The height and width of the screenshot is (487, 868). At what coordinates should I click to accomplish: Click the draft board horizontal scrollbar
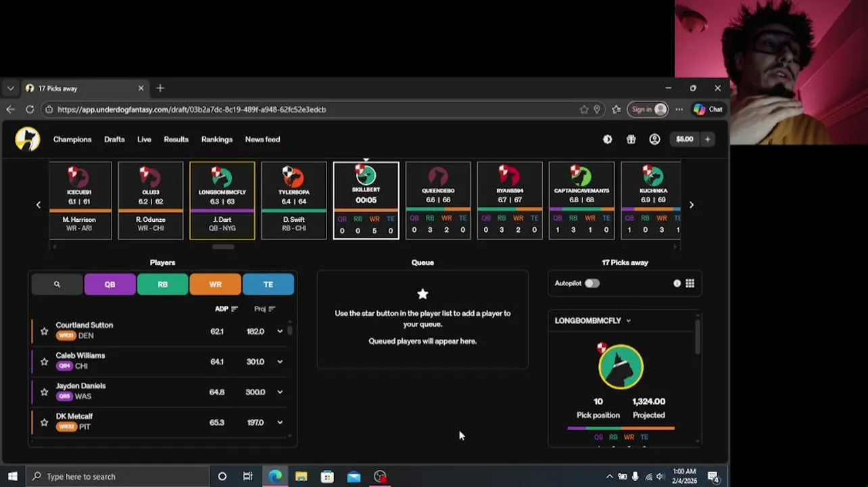pos(223,247)
